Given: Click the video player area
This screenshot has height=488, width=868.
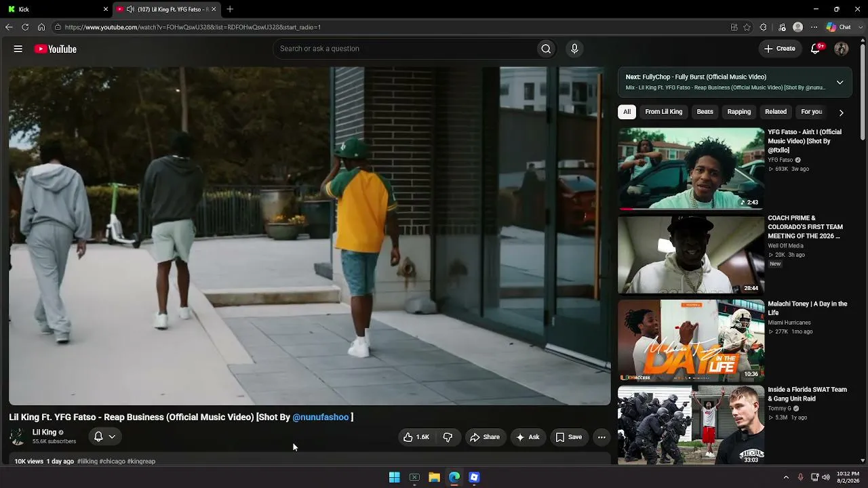Looking at the screenshot, I should pos(310,236).
